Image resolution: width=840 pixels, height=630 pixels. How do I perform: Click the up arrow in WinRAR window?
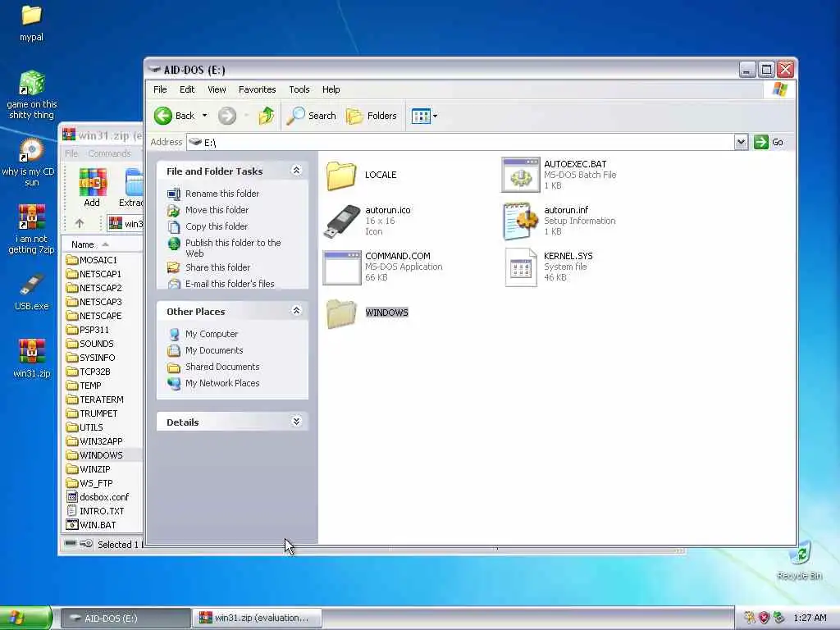pyautogui.click(x=80, y=223)
